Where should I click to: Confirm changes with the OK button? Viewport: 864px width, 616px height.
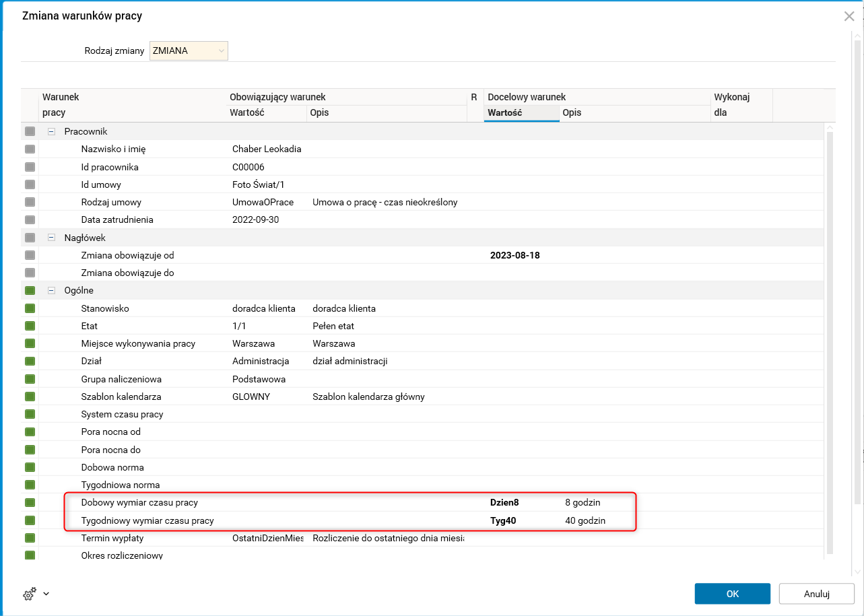click(x=732, y=594)
